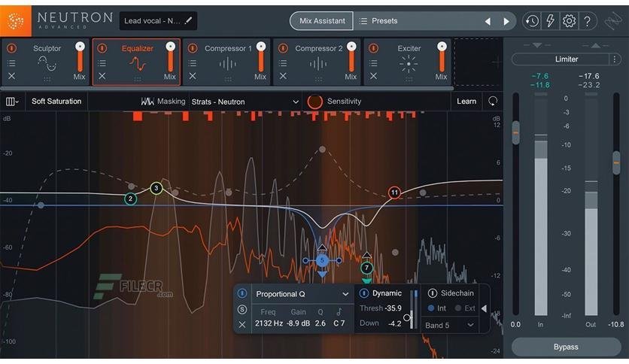This screenshot has width=629, height=364.
Task: Select the Exciter module tab
Action: [x=408, y=62]
